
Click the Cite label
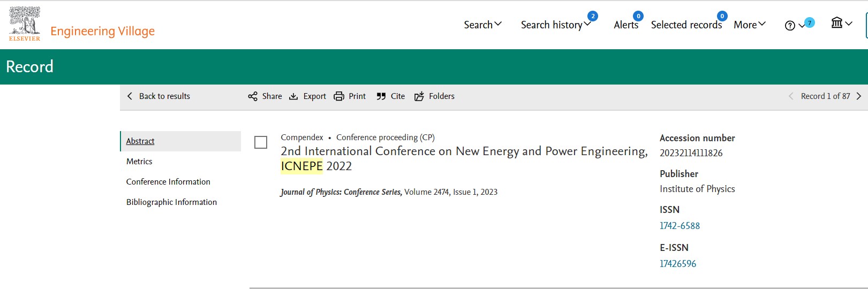tap(398, 96)
